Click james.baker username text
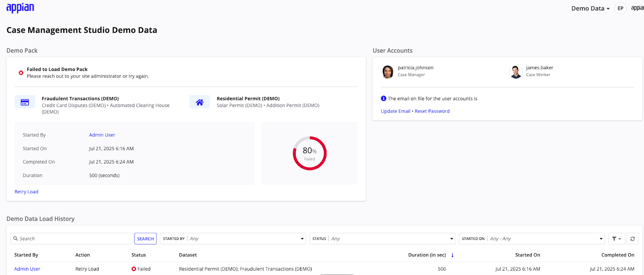 point(539,68)
